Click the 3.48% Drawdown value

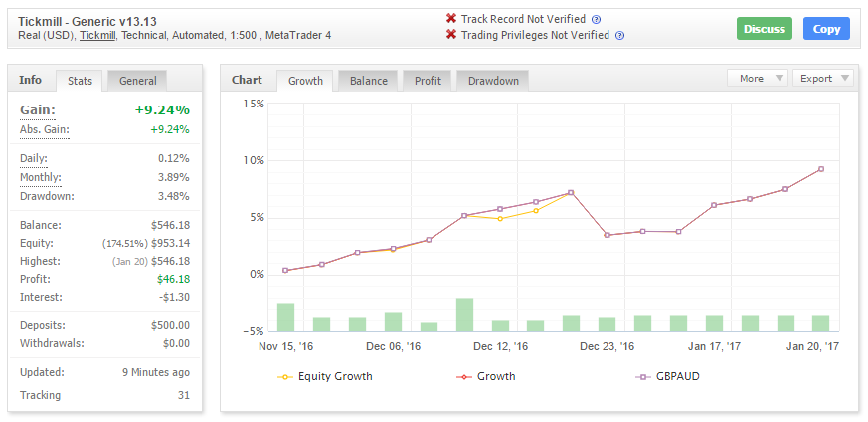(174, 196)
